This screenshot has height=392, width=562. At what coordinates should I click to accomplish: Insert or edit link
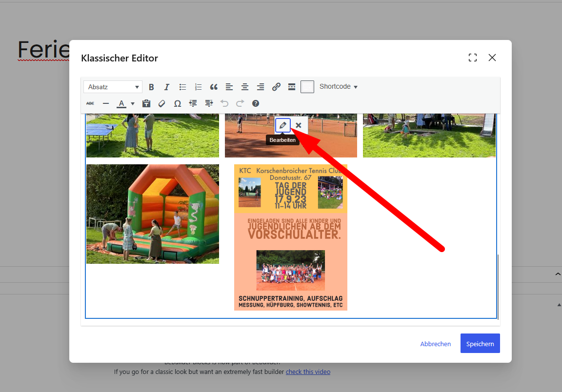(x=276, y=87)
